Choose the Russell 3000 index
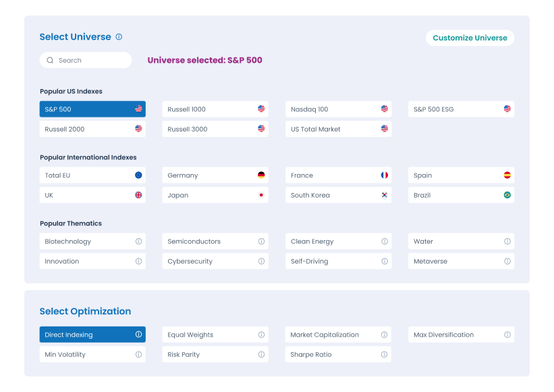Image resolution: width=554 pixels, height=392 pixels. click(215, 129)
